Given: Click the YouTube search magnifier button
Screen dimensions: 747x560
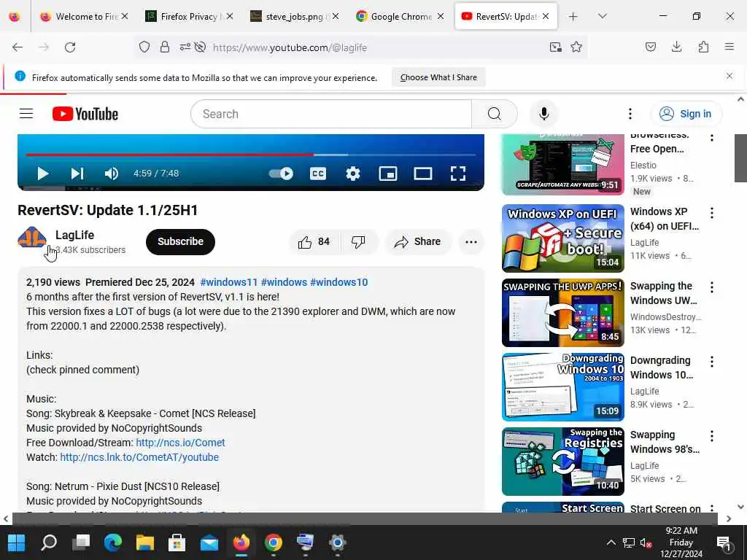Looking at the screenshot, I should [x=495, y=114].
